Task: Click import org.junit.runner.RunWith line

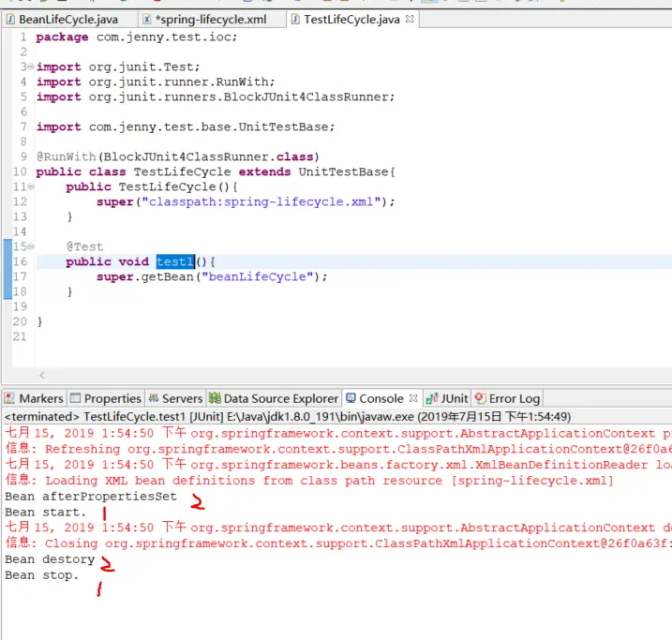Action: [x=156, y=82]
